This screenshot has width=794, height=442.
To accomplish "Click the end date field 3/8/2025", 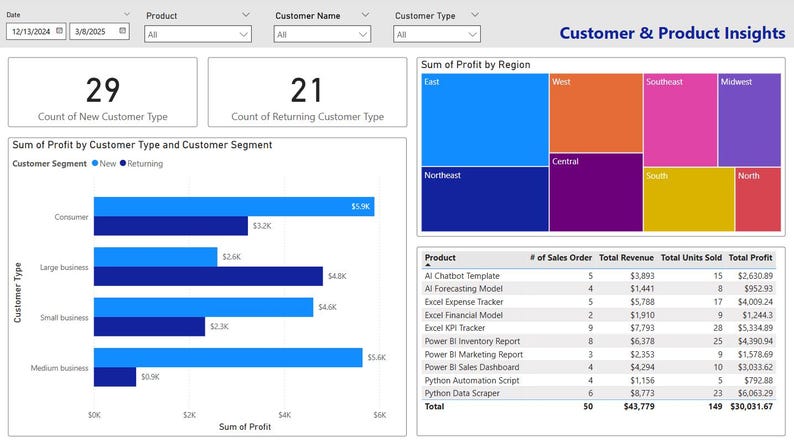I will 99,31.
